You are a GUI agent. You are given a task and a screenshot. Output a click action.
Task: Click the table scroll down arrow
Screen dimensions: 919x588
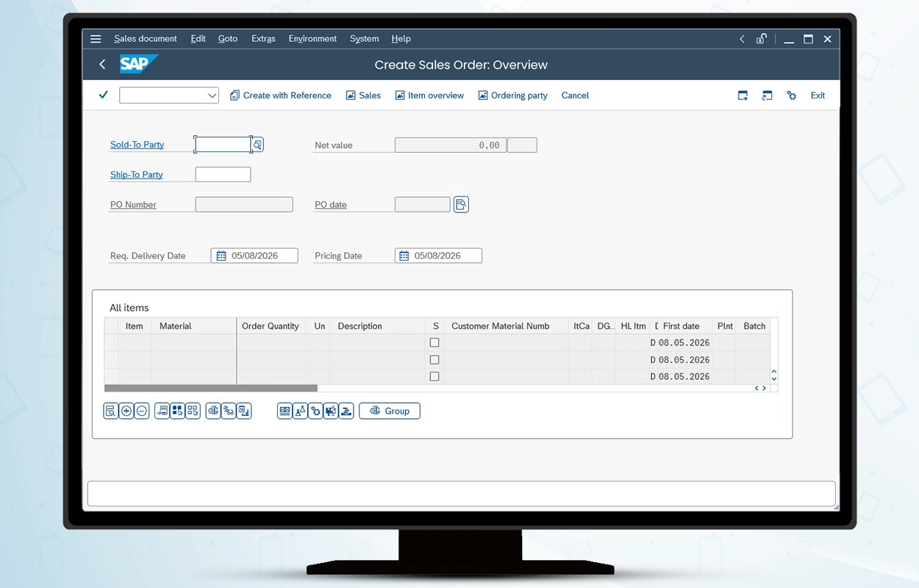pos(773,379)
